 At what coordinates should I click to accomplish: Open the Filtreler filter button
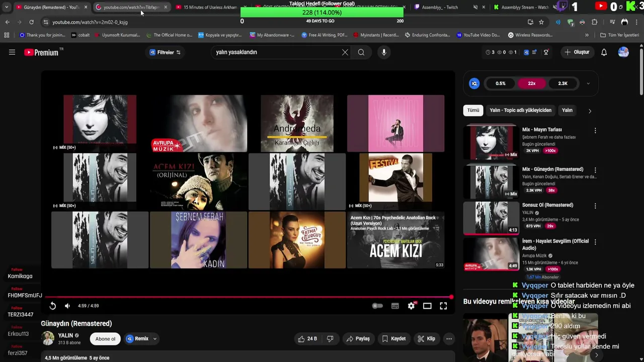pyautogui.click(x=165, y=52)
